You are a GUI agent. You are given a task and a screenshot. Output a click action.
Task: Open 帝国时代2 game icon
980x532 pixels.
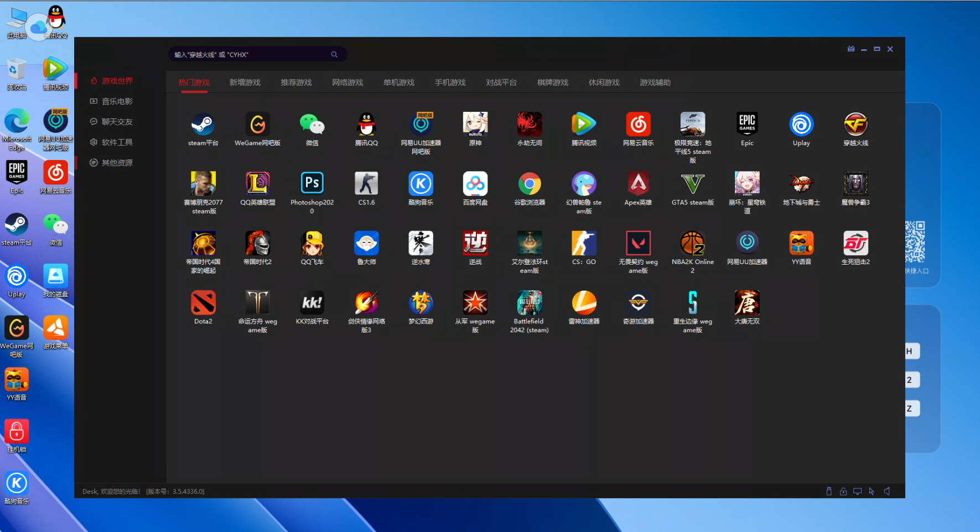click(x=257, y=243)
